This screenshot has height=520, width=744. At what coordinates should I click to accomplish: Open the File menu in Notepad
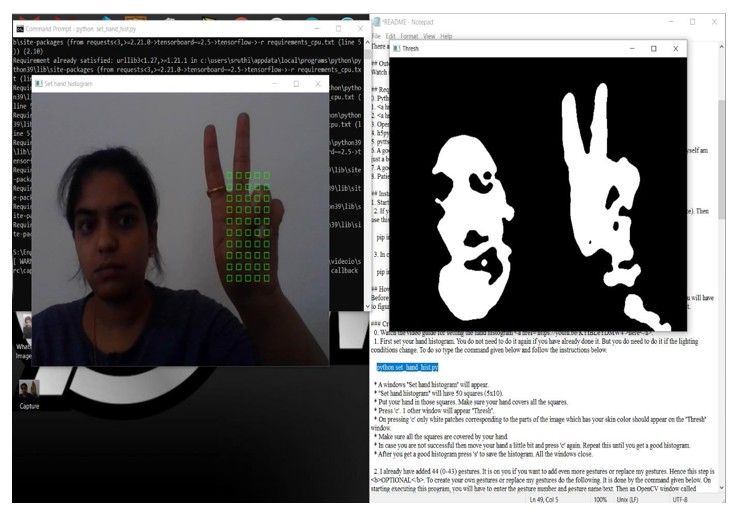pyautogui.click(x=376, y=36)
